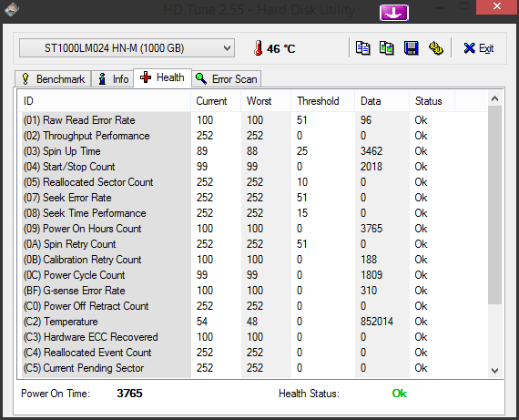Viewport: 519px width, 420px height.
Task: Save screenshot with floppy disk icon
Action: (x=411, y=48)
